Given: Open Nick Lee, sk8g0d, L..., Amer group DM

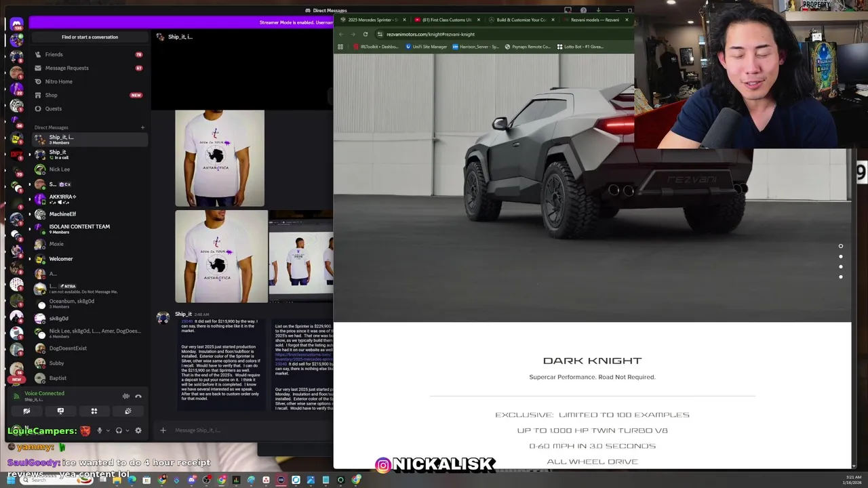Looking at the screenshot, I should coord(90,333).
